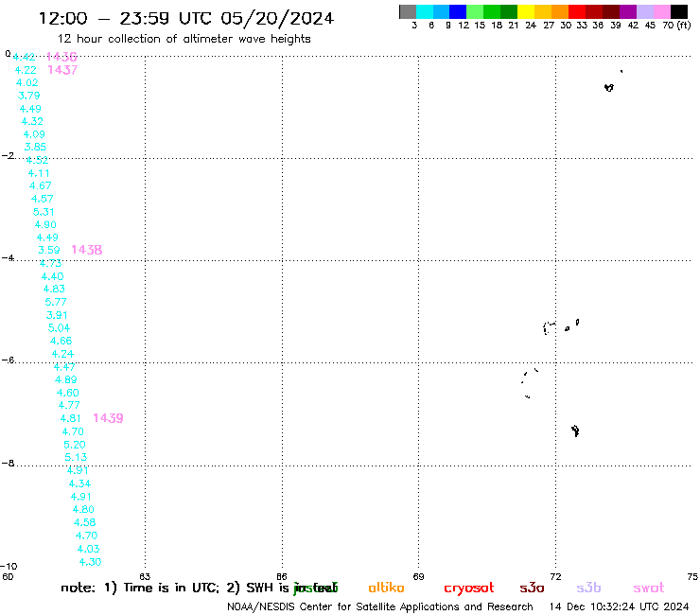Click the purple swatch in the color scale
The image size is (700, 615).
[628, 11]
